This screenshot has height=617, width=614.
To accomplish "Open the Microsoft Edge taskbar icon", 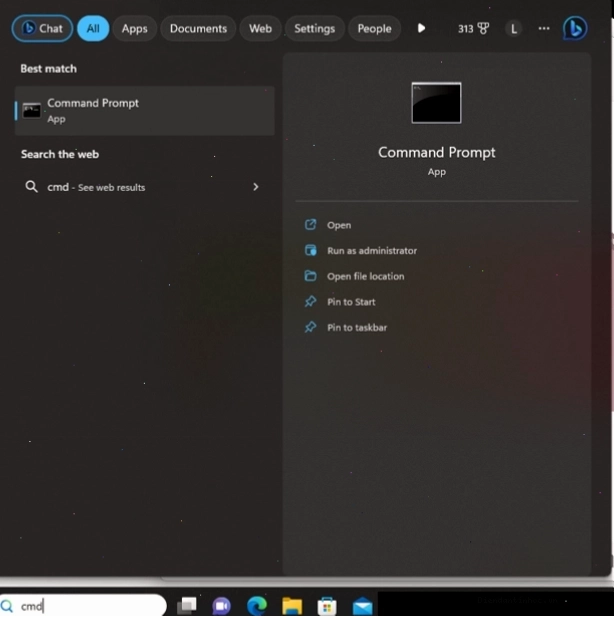I will tap(257, 605).
